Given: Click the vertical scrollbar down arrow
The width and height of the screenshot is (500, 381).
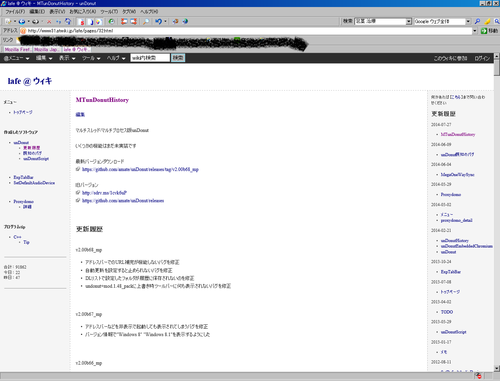Looking at the screenshot, I should [x=497, y=368].
